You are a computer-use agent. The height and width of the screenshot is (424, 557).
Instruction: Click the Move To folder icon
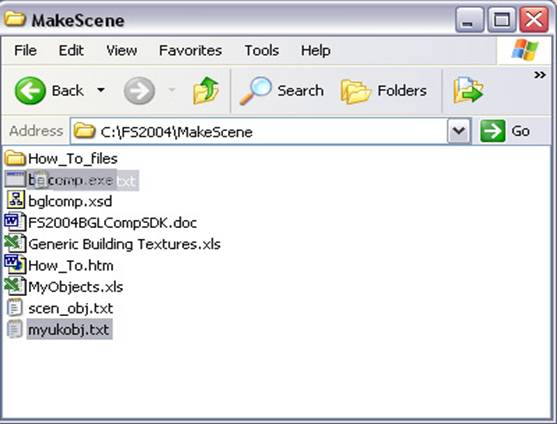point(468,91)
